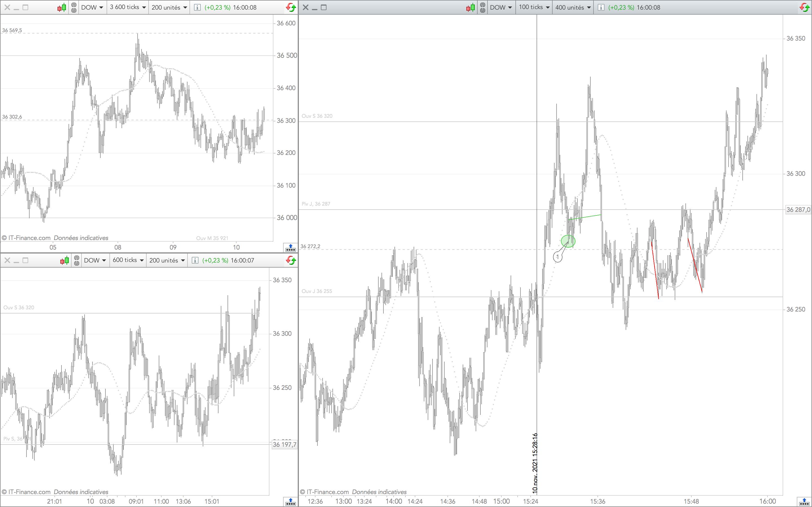Click the info icon in 600 ticks chart
The height and width of the screenshot is (507, 812).
click(195, 260)
